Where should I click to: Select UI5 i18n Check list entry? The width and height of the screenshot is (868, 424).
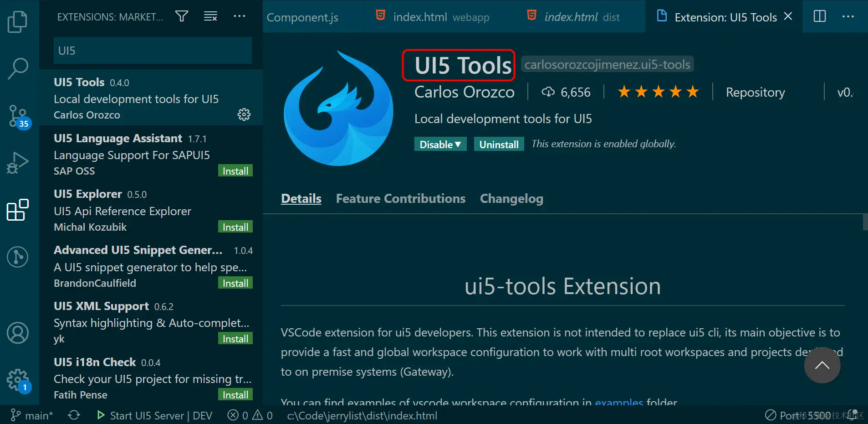151,378
